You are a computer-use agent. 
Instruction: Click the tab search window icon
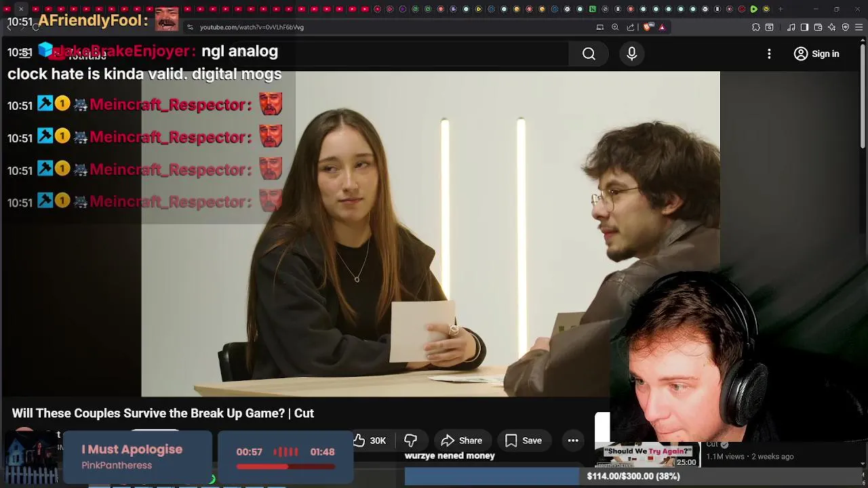(770, 27)
